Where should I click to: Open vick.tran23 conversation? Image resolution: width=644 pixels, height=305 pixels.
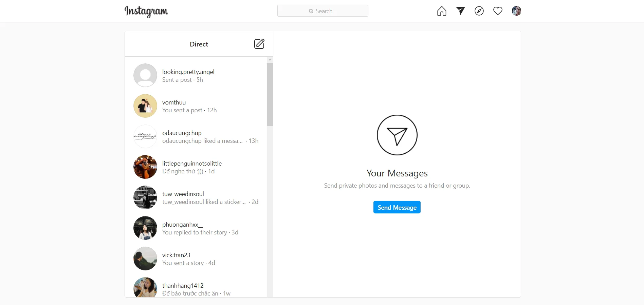pos(196,259)
